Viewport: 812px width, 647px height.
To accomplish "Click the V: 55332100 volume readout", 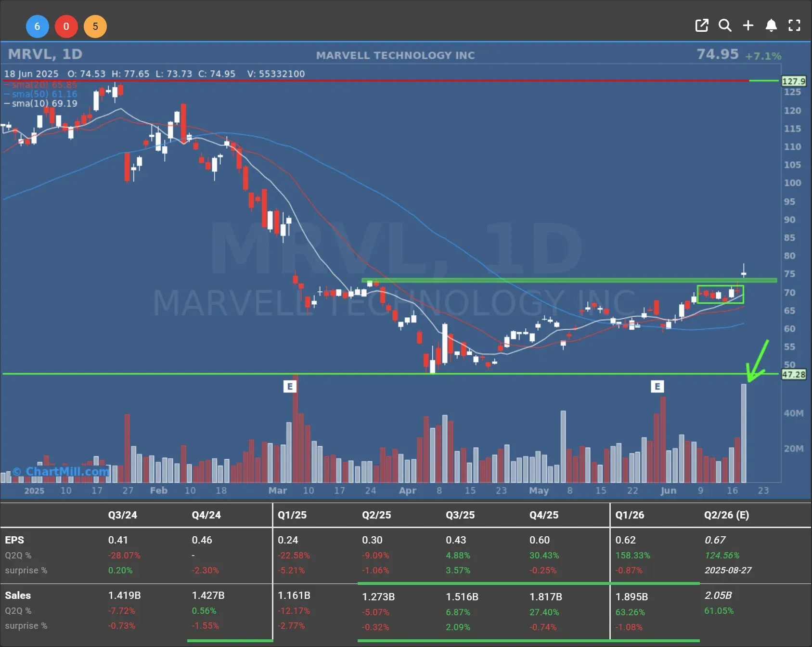I will point(276,74).
